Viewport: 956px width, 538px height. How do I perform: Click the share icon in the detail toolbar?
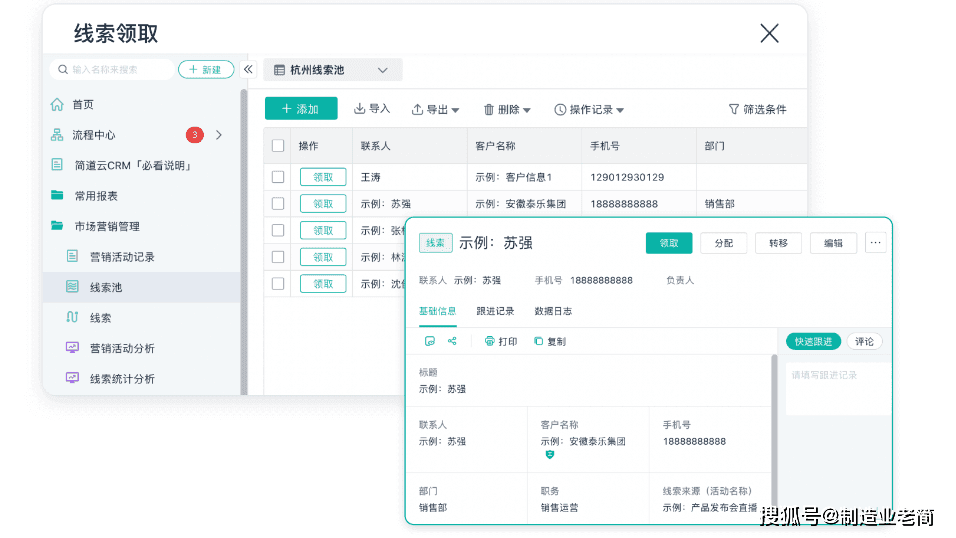click(452, 341)
